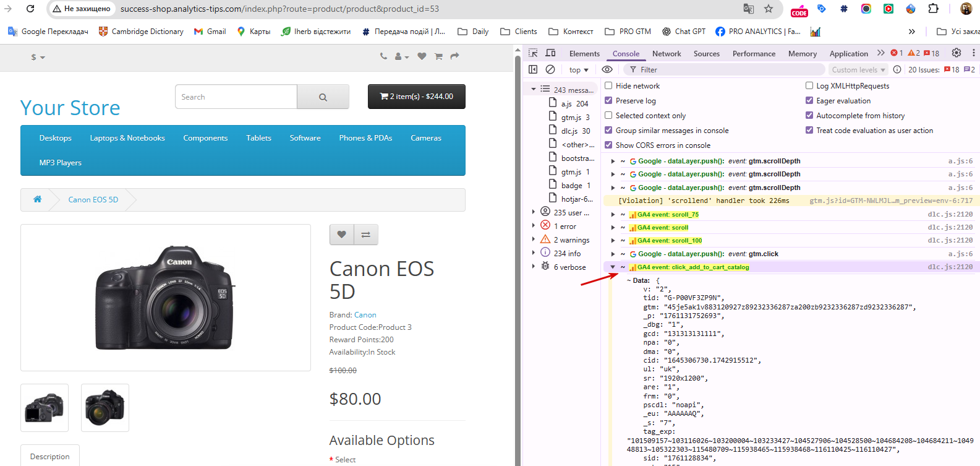Open the Canon brand link

(x=365, y=315)
